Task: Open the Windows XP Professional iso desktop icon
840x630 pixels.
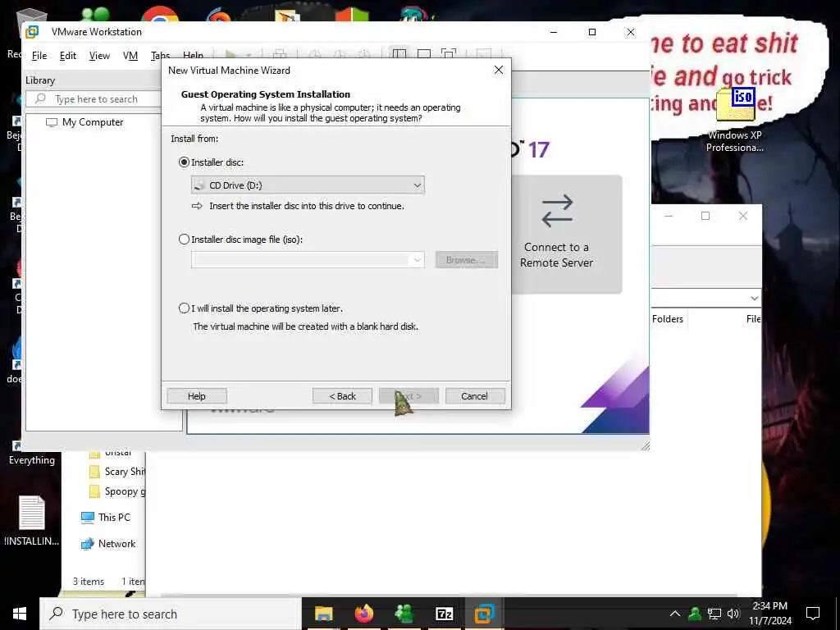Action: (x=735, y=120)
